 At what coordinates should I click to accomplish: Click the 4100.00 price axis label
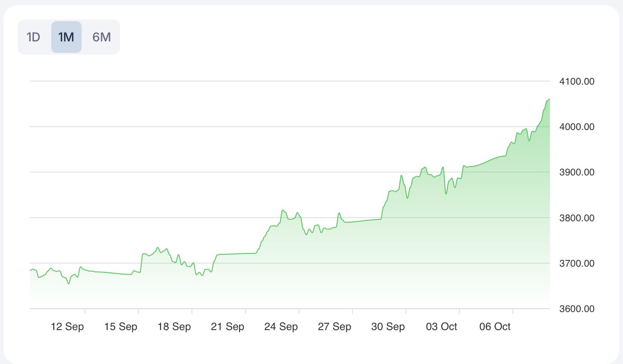[577, 82]
